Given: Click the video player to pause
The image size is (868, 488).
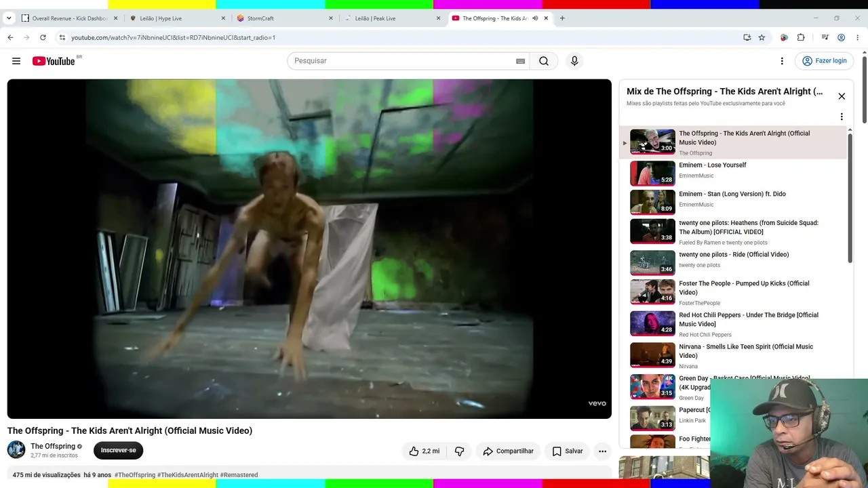Looking at the screenshot, I should pyautogui.click(x=309, y=249).
